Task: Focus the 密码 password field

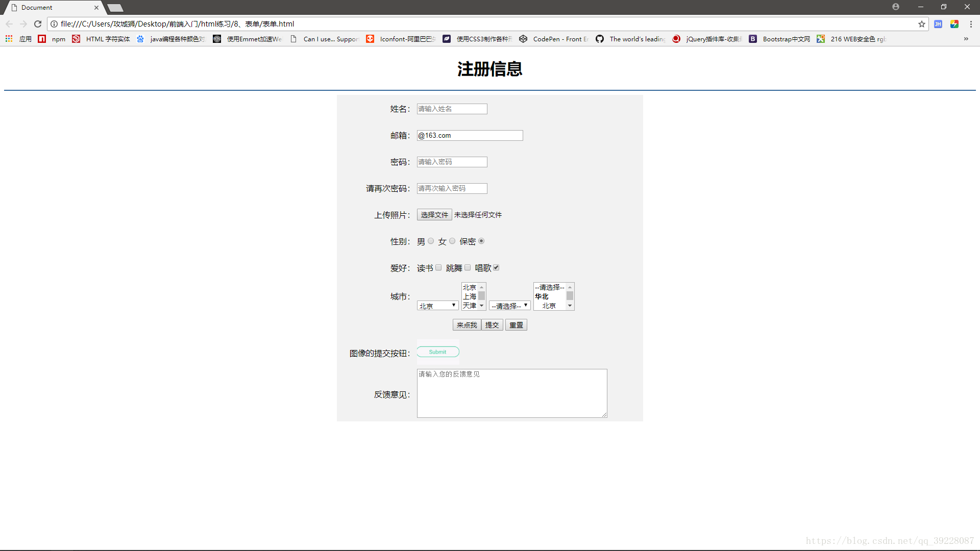Action: [452, 162]
